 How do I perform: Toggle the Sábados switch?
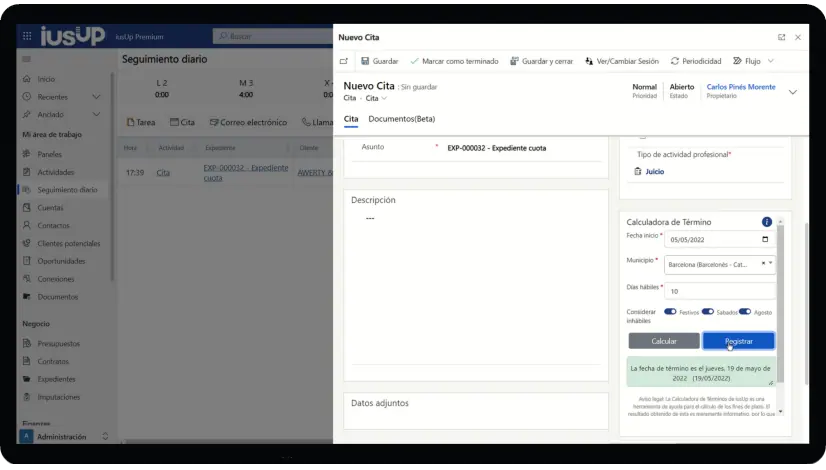click(x=707, y=311)
